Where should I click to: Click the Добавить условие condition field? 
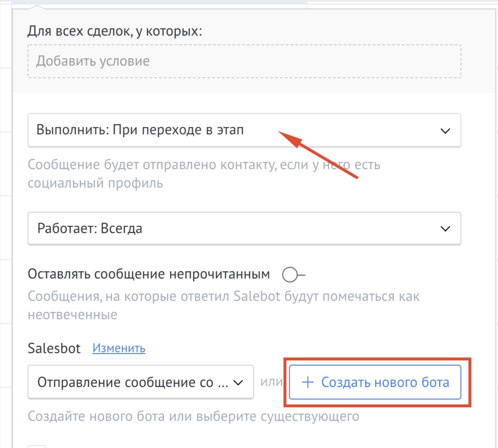tap(244, 61)
